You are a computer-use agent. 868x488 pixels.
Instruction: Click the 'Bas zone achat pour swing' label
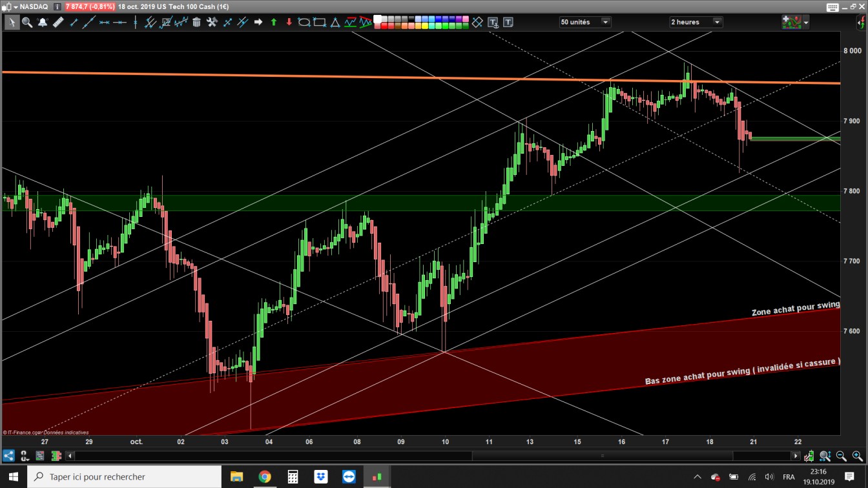743,372
